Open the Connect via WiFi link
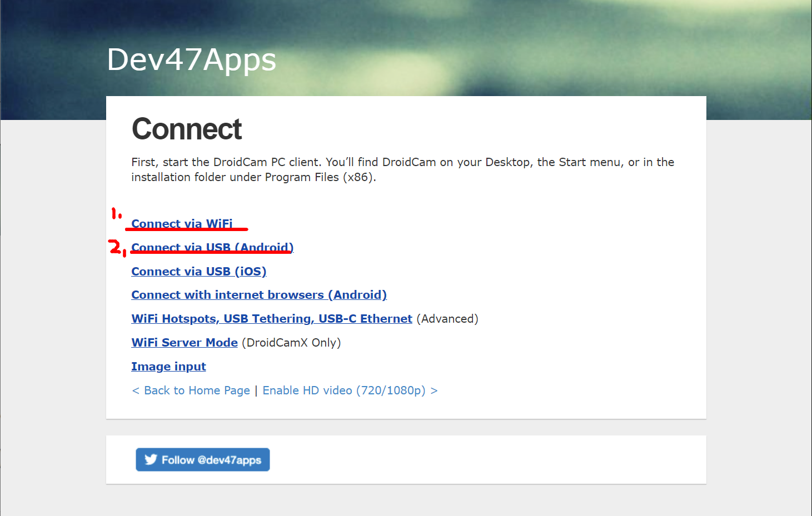The width and height of the screenshot is (812, 516). point(182,224)
